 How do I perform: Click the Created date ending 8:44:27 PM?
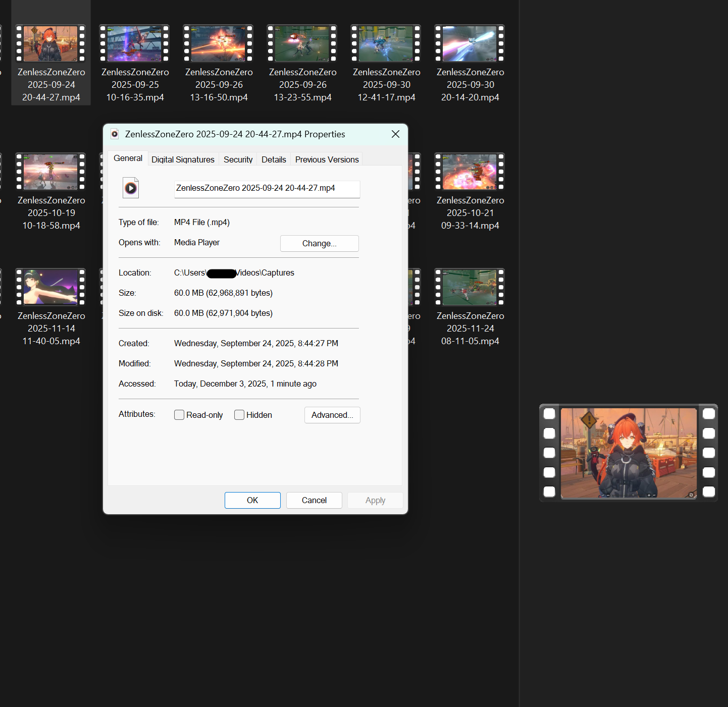256,344
